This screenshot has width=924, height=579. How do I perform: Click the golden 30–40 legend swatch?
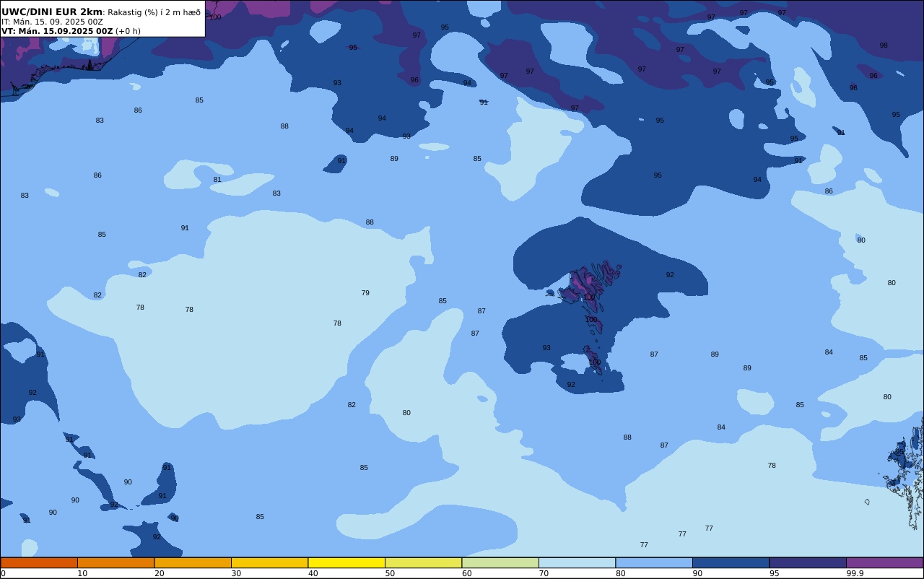point(269,562)
